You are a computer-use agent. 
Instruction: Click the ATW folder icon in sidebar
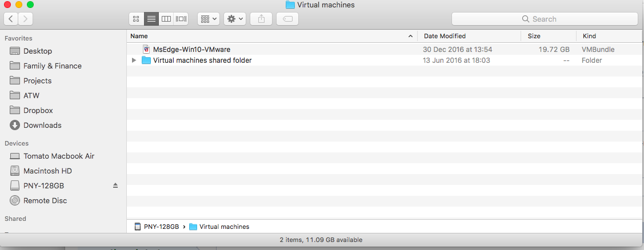point(15,95)
